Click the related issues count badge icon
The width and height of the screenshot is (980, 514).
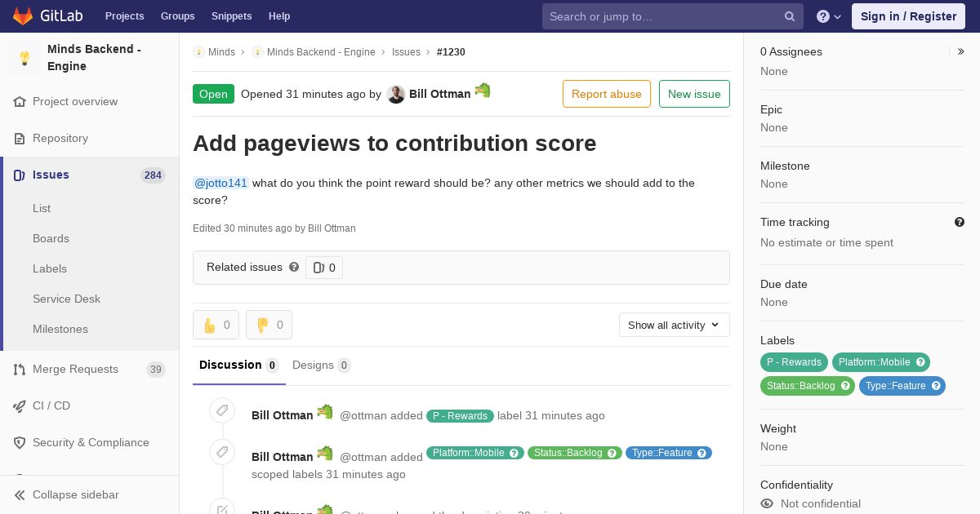(318, 268)
